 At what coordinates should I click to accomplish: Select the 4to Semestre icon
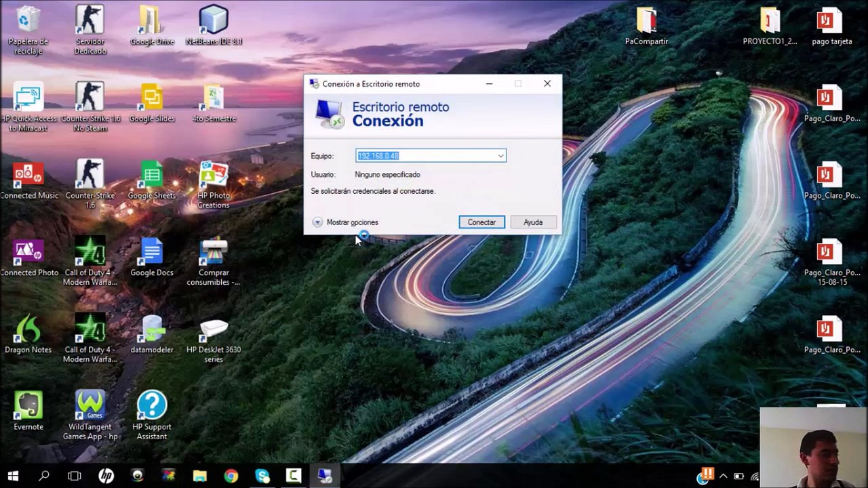click(x=214, y=103)
